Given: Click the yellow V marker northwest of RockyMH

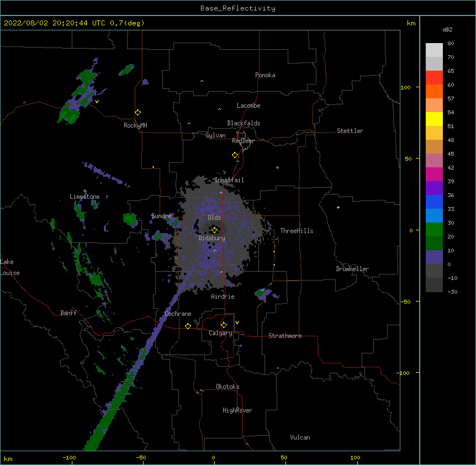Looking at the screenshot, I should pos(97,102).
